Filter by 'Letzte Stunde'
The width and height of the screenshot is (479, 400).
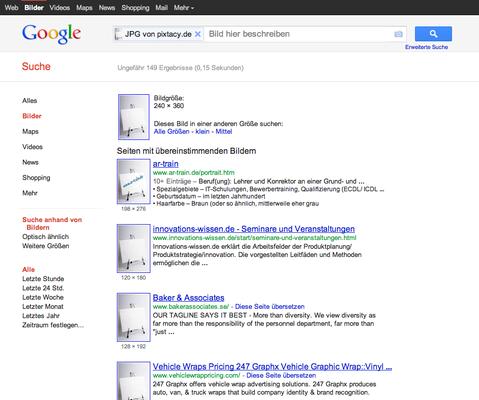tap(43, 279)
